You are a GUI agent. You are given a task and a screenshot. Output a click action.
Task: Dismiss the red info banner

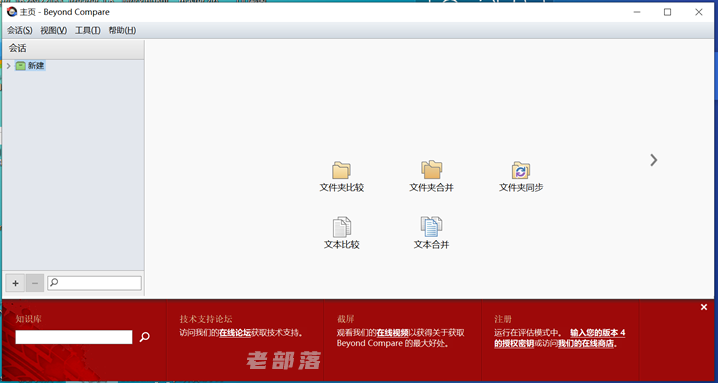pos(704,307)
